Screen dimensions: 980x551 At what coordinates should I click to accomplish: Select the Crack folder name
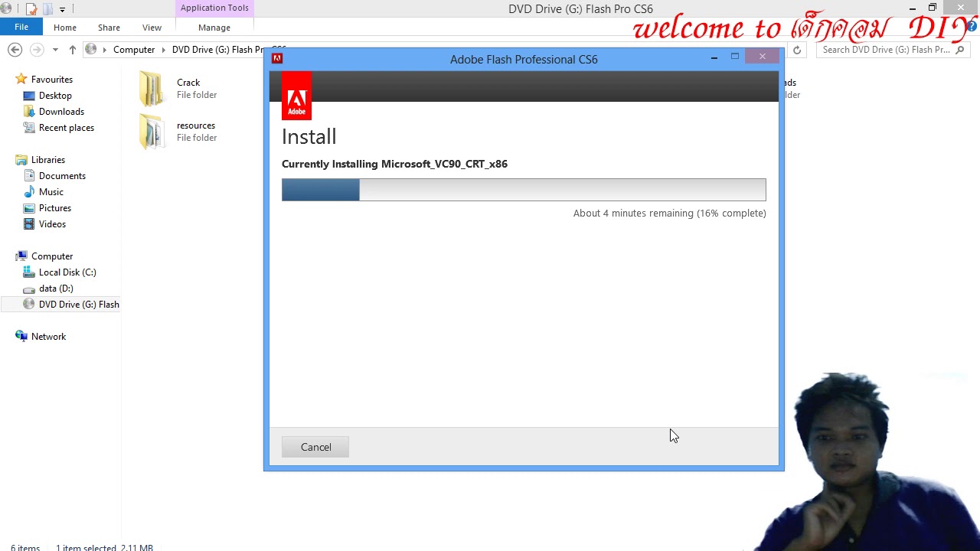pos(188,83)
